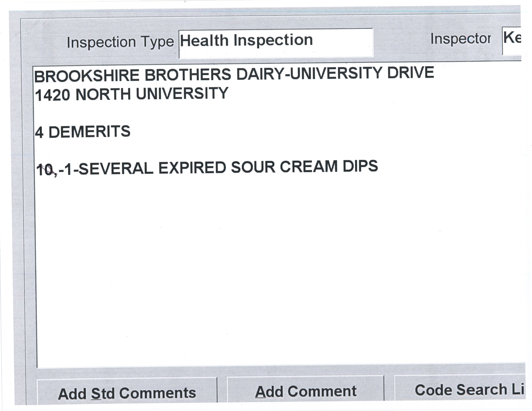Click the word BROTHERS in the first line
Screen dimensions: 532x411
188,74
